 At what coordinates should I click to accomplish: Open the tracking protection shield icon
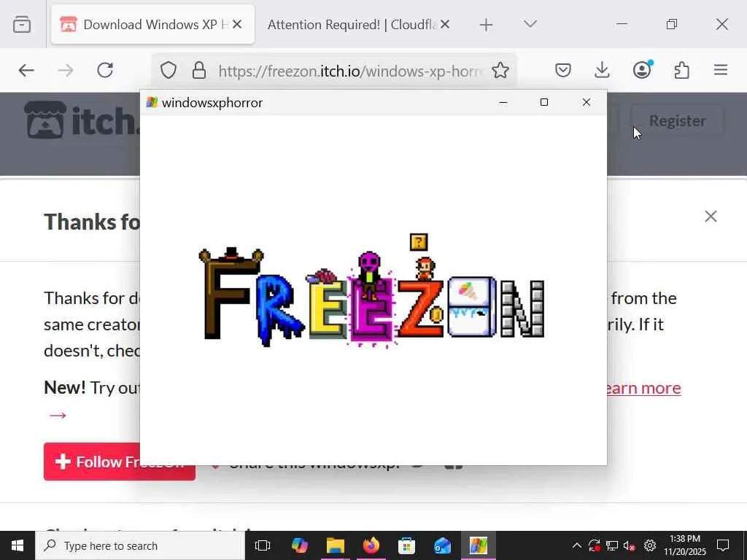tap(169, 71)
